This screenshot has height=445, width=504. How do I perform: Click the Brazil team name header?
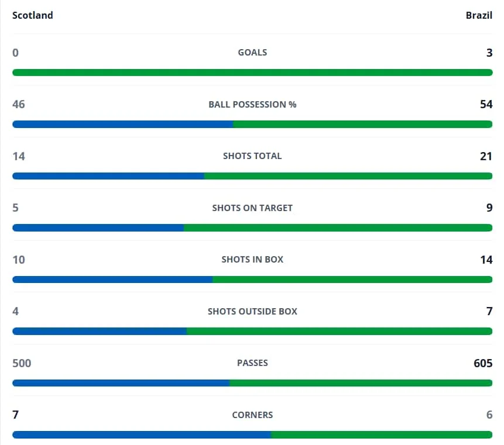point(479,15)
